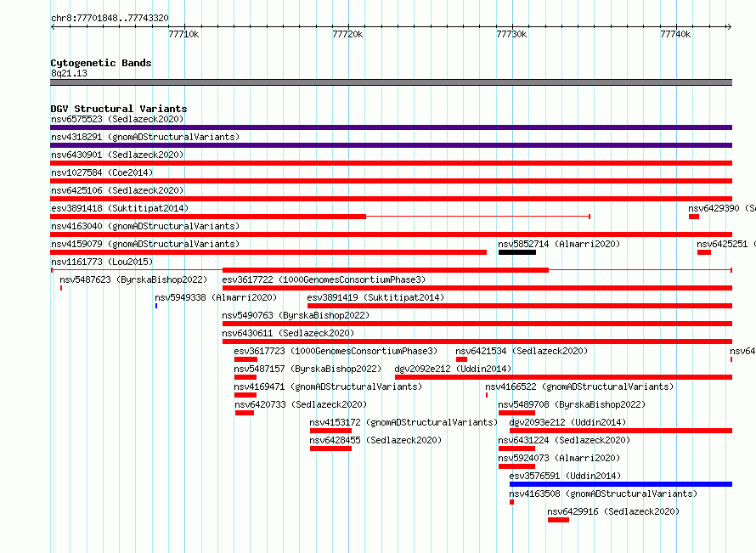Open the nsv1161773 (Lou2015) label
Image resolution: width=756 pixels, height=553 pixels.
(x=102, y=262)
